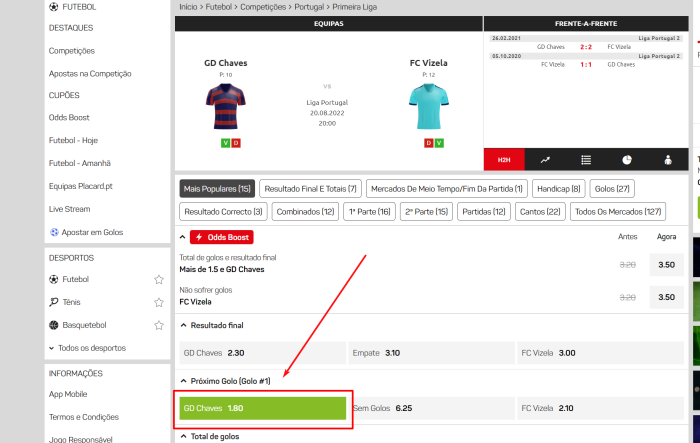
Task: Open Equipas Placard.pt
Action: (x=81, y=186)
